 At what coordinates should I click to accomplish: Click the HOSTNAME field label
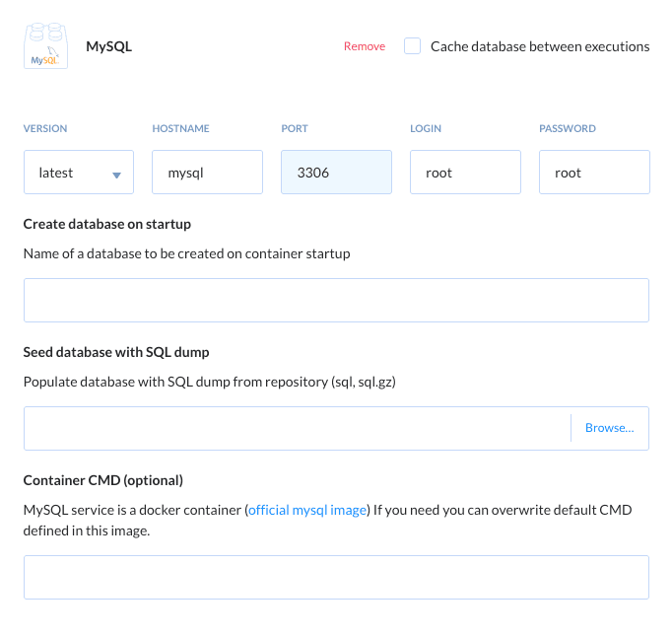tap(180, 128)
